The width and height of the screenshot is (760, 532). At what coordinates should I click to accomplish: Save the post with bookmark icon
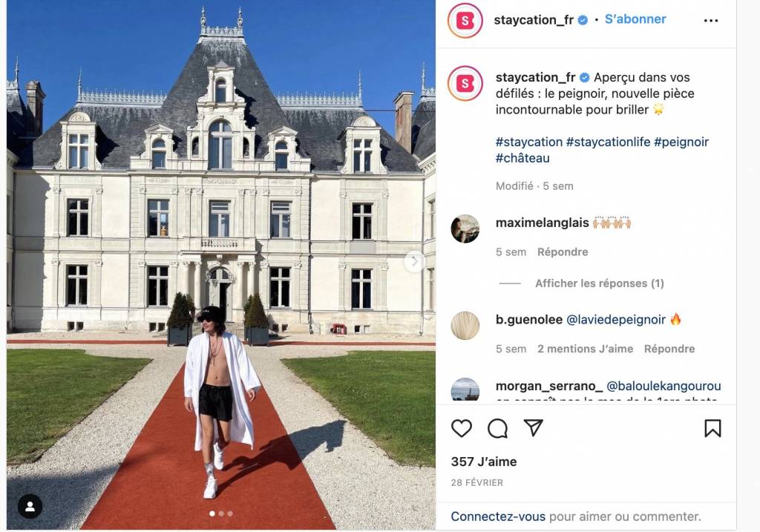pos(712,428)
